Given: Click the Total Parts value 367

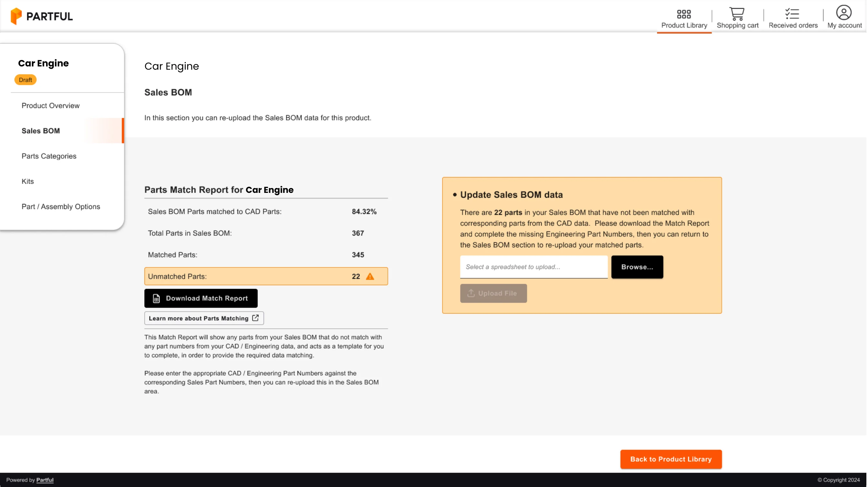Looking at the screenshot, I should coord(358,234).
